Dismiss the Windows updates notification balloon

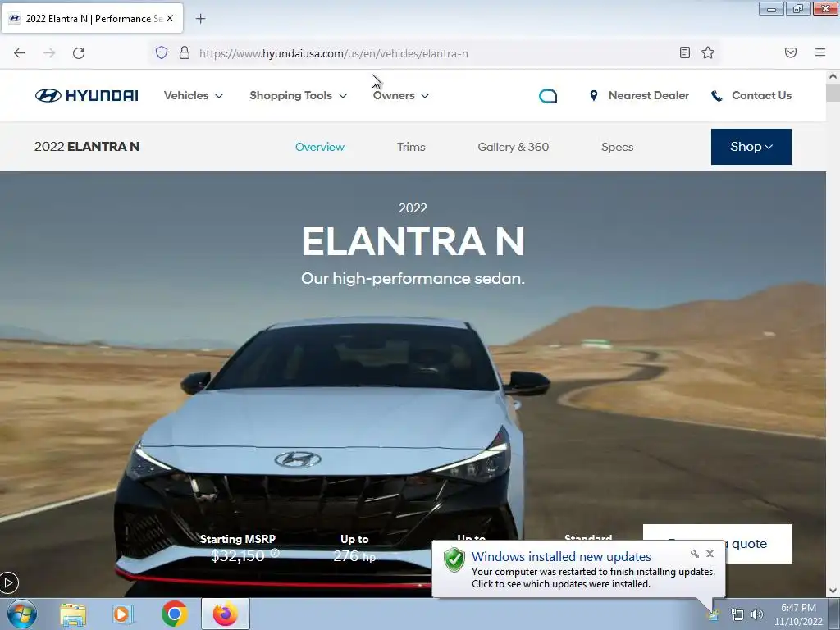click(x=710, y=554)
